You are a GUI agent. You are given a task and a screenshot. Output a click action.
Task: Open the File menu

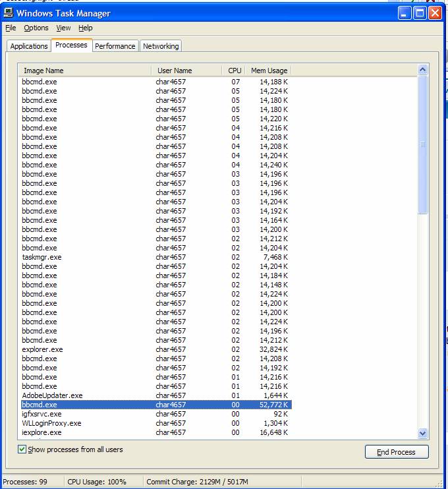tap(11, 28)
